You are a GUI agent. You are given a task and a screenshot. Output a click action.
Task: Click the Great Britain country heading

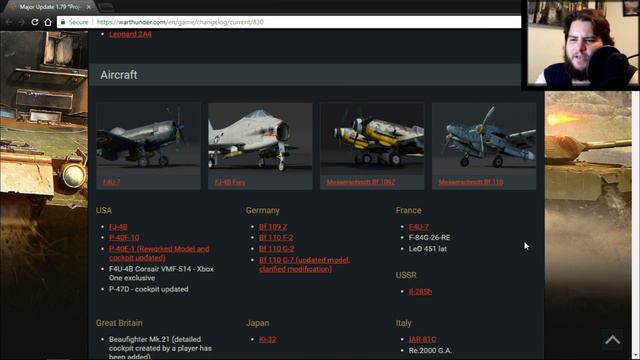[119, 323]
